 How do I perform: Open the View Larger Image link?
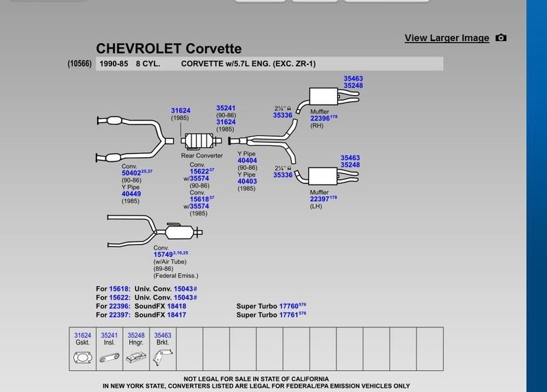pyautogui.click(x=446, y=38)
